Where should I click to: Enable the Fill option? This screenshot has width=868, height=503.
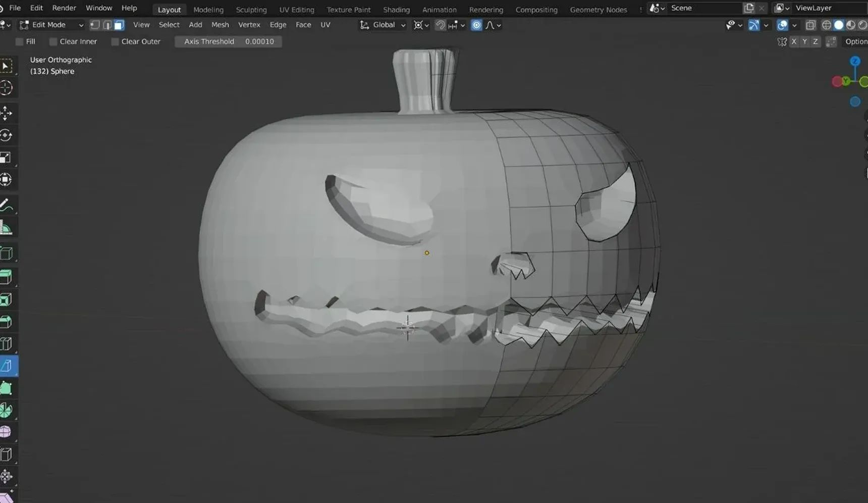(x=19, y=41)
